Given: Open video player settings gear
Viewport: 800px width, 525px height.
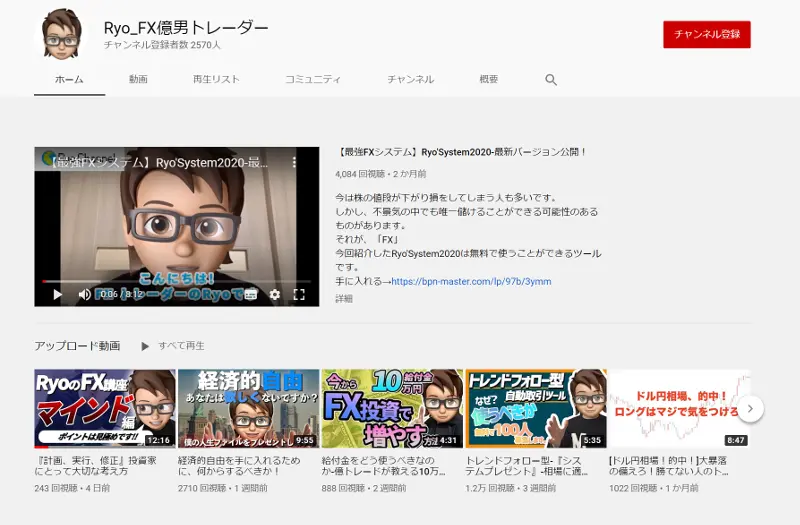Looking at the screenshot, I should coord(275,294).
